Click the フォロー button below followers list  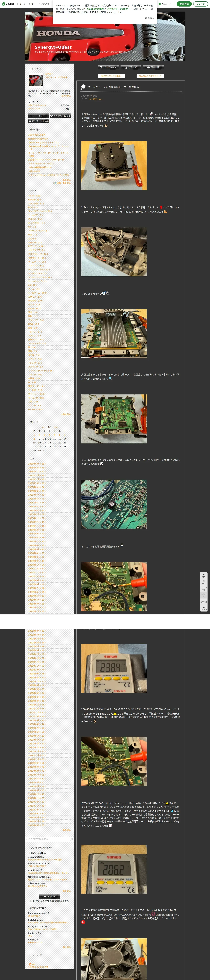50,896
